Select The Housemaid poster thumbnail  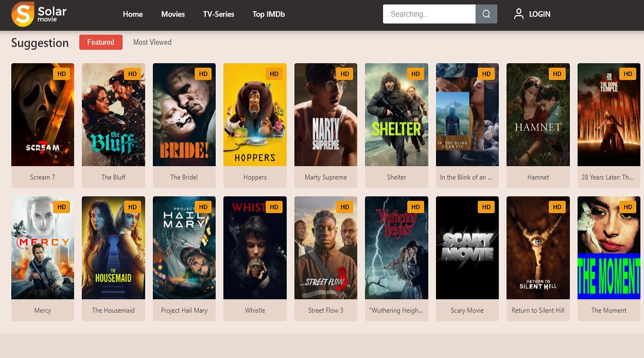click(x=113, y=248)
